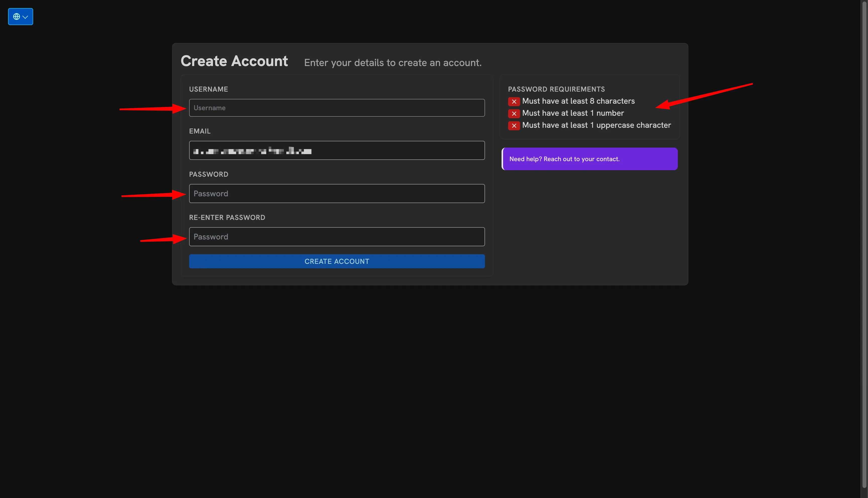Click the EMAIL field label
This screenshot has width=868, height=498.
tap(200, 131)
